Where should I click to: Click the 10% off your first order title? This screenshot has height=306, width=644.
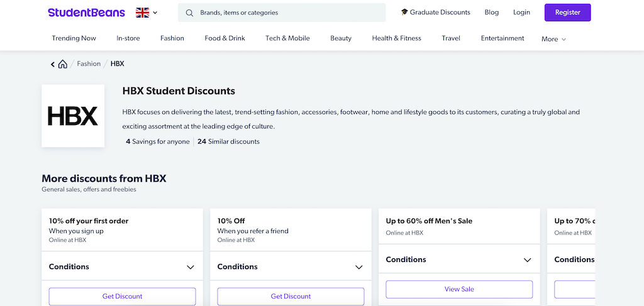point(89,221)
